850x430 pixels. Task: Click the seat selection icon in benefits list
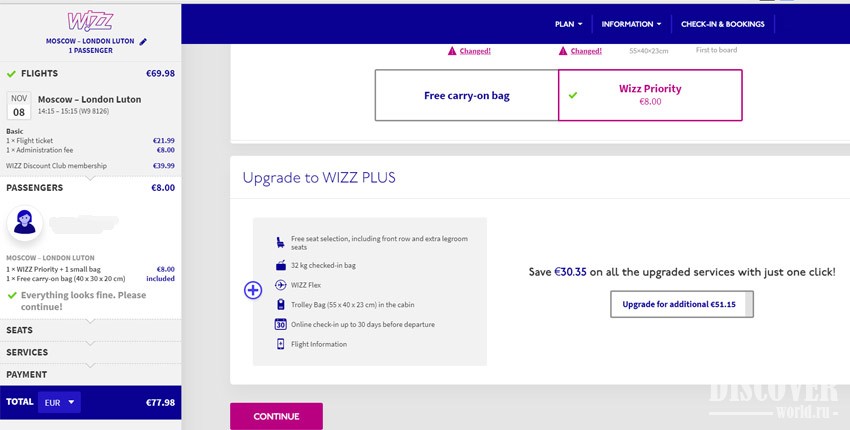(280, 242)
